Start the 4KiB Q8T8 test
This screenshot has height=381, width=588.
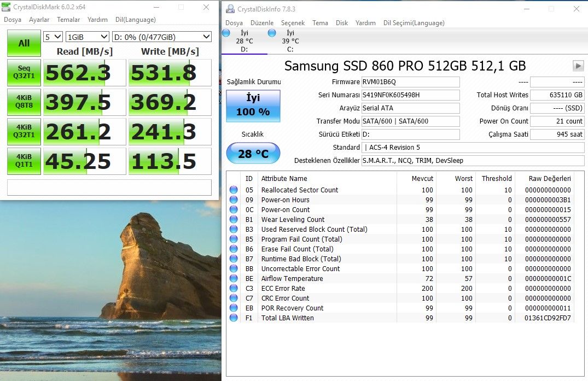(x=24, y=102)
